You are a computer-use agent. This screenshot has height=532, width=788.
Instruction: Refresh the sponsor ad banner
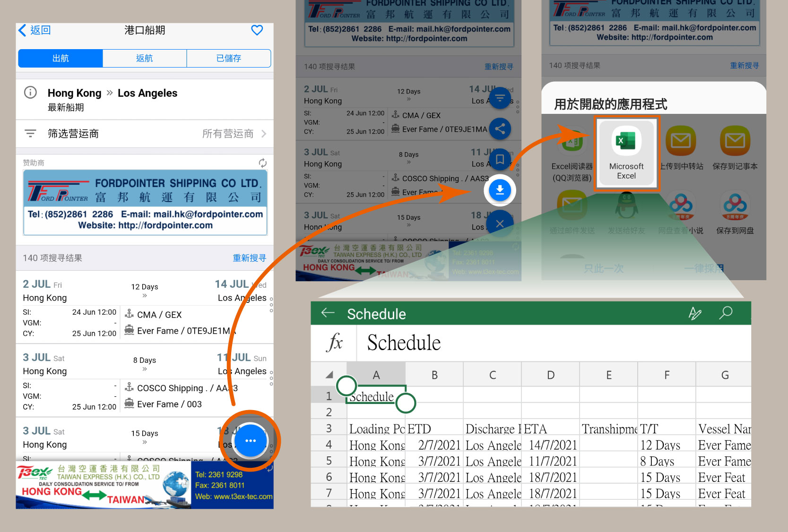pyautogui.click(x=262, y=163)
